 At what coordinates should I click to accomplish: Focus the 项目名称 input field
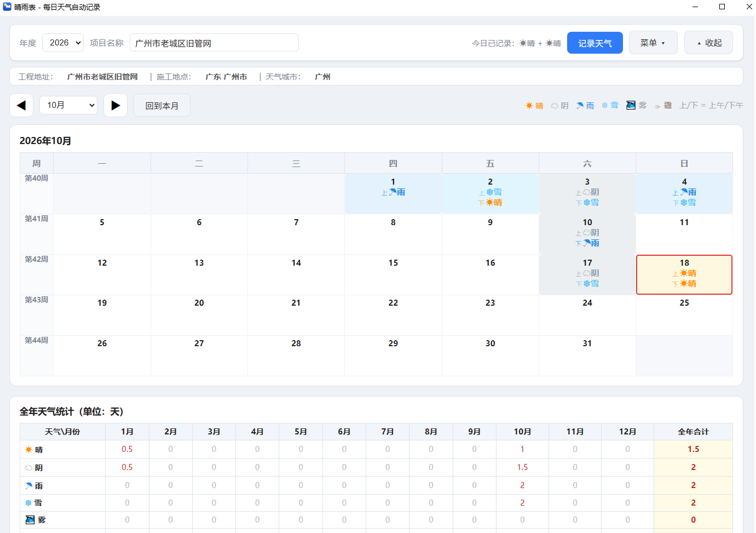pos(214,43)
